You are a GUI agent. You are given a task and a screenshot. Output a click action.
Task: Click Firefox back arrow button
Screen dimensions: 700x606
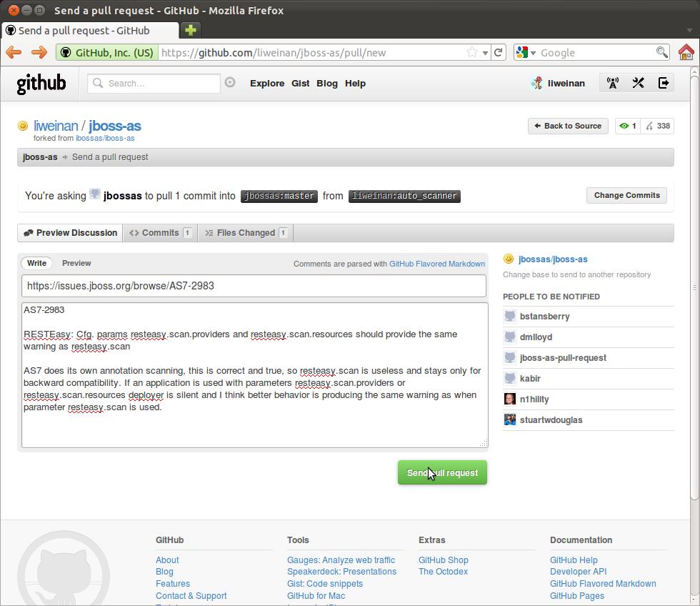(x=14, y=52)
